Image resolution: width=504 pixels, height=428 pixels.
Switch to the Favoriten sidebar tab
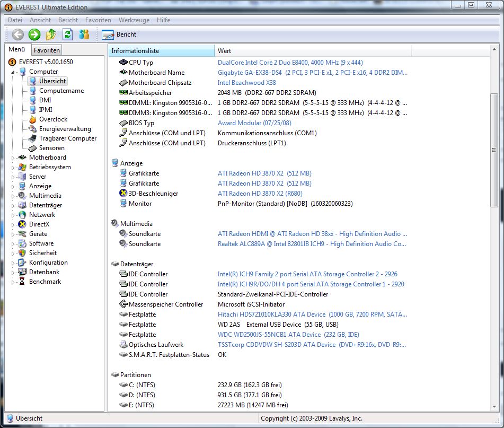(47, 50)
